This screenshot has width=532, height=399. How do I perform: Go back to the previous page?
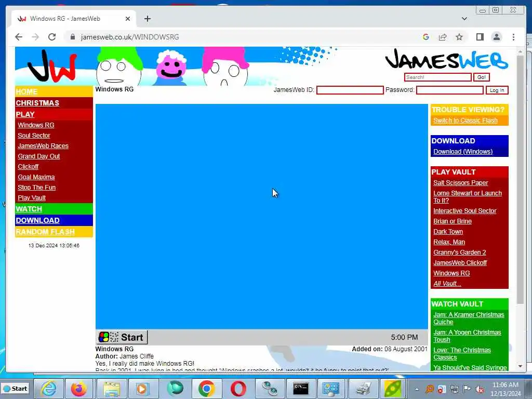pyautogui.click(x=19, y=37)
